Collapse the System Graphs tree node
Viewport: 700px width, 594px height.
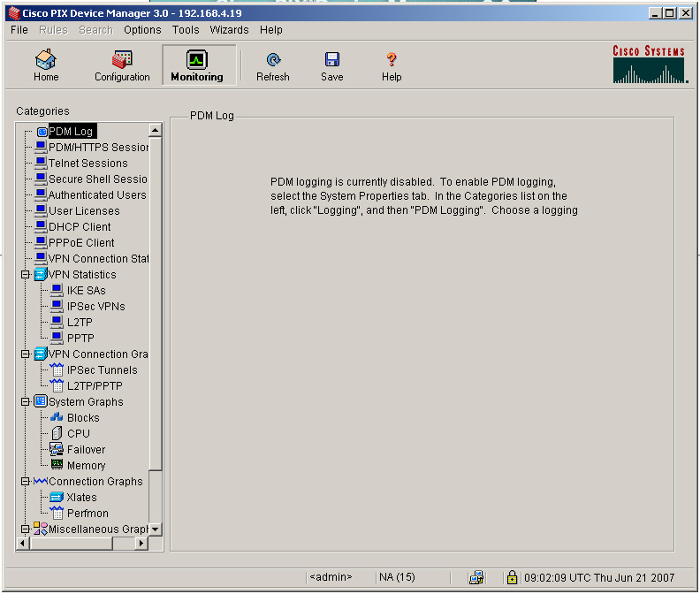[26, 402]
